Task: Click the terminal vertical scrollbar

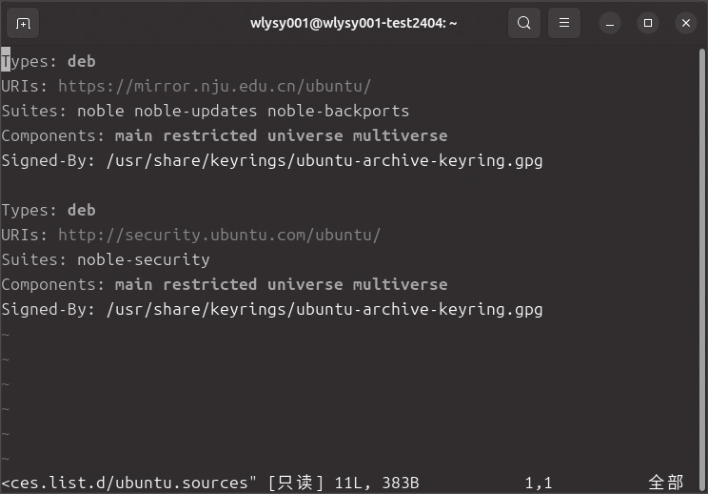Action: click(702, 250)
